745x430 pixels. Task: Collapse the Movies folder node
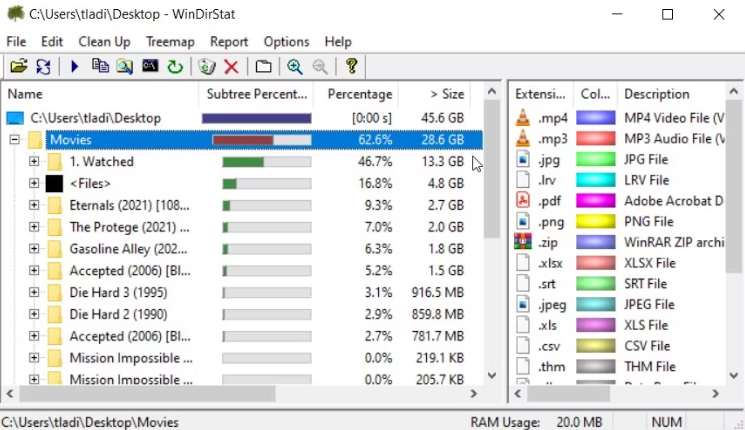coord(15,140)
